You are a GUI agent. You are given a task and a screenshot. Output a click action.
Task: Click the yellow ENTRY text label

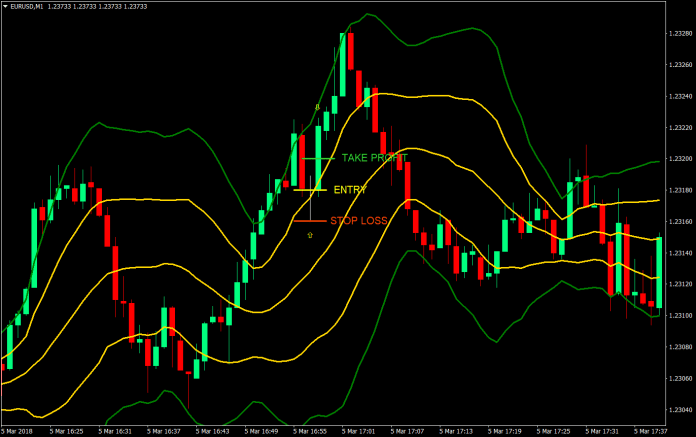pyautogui.click(x=349, y=189)
